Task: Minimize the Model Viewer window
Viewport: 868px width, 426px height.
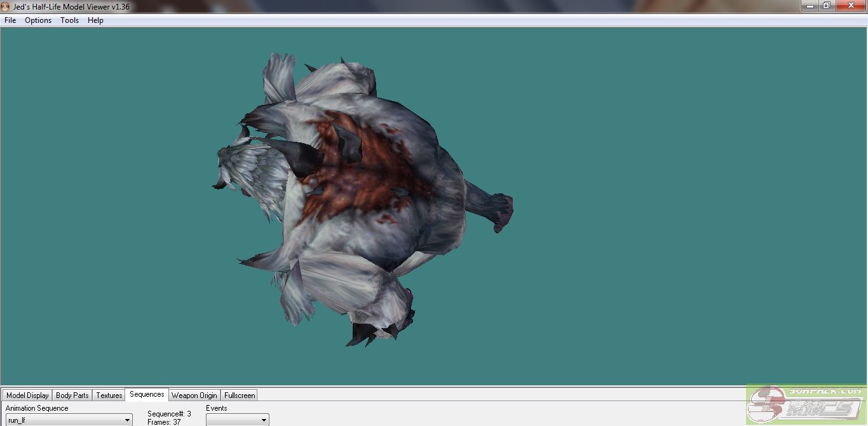Action: click(808, 6)
